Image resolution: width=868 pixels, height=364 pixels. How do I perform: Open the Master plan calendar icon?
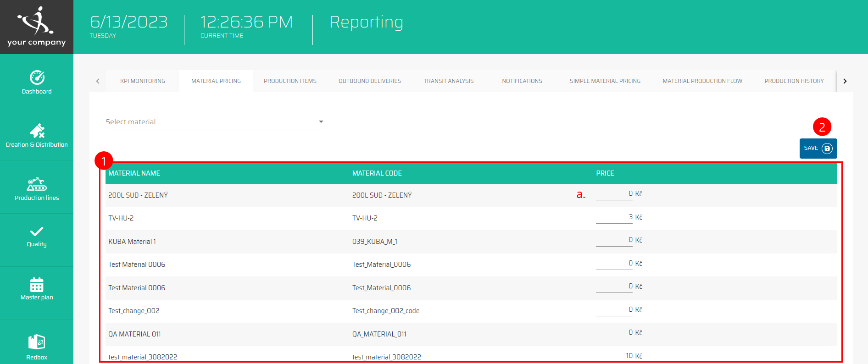click(37, 285)
